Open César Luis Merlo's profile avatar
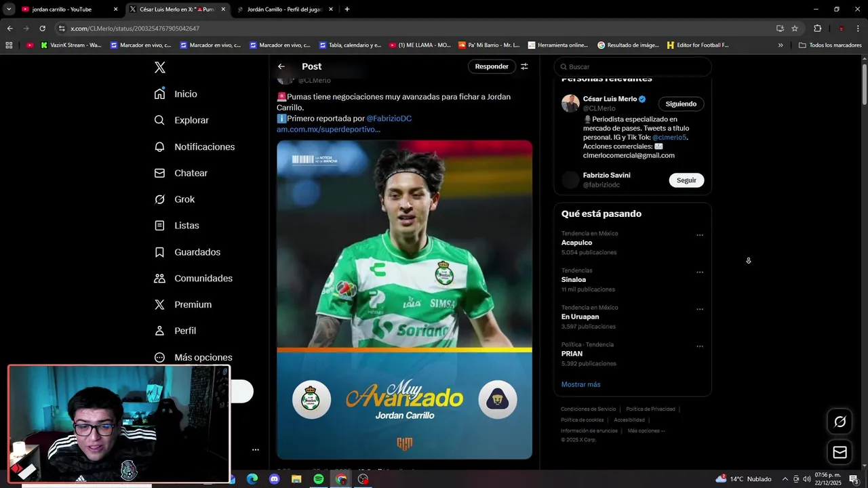The image size is (868, 488). (x=570, y=103)
